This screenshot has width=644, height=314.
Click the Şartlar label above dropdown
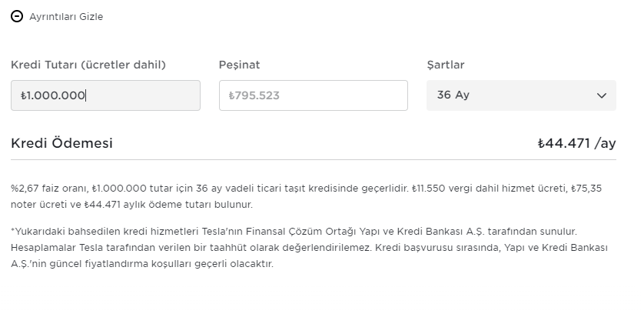click(x=446, y=65)
